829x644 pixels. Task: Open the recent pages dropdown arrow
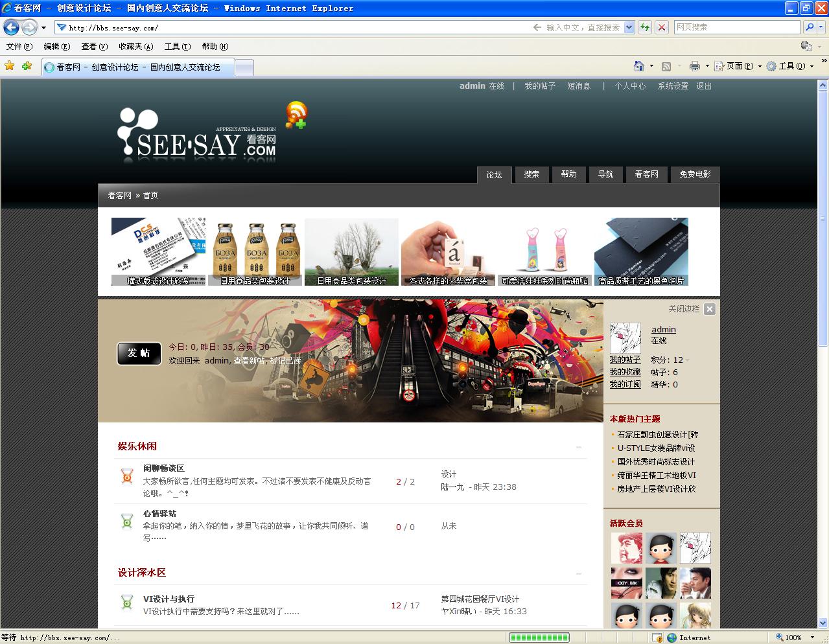click(43, 28)
